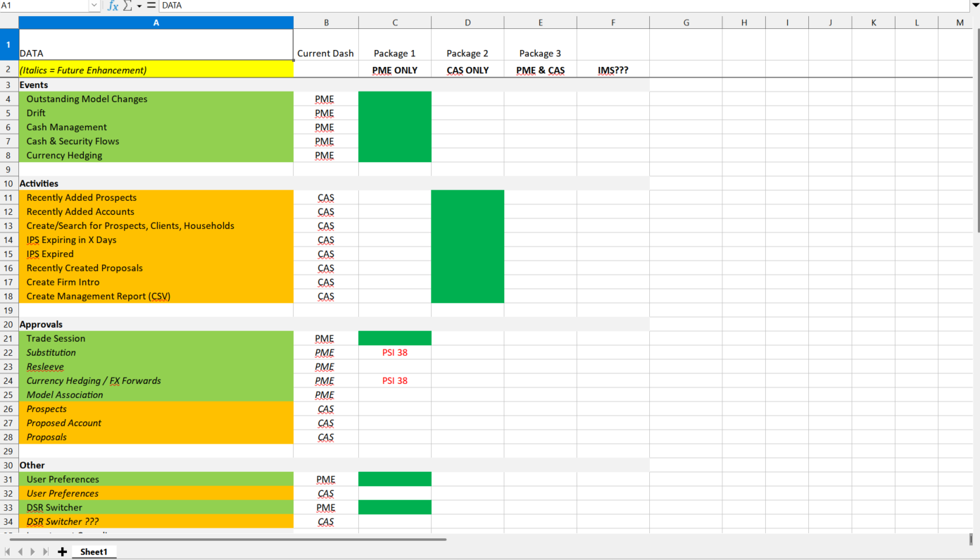
Task: Select the green cell beside Trade Session PME
Action: pyautogui.click(x=395, y=338)
